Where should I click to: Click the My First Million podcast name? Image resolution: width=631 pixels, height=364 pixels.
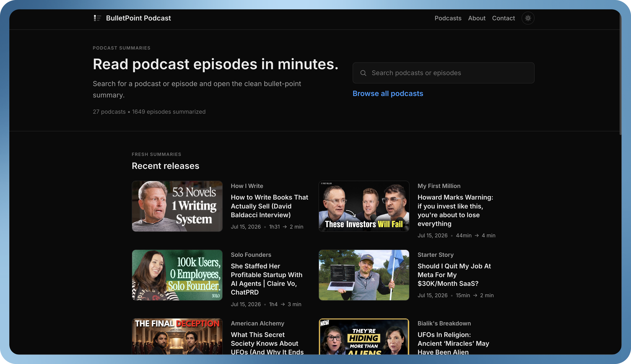(439, 186)
